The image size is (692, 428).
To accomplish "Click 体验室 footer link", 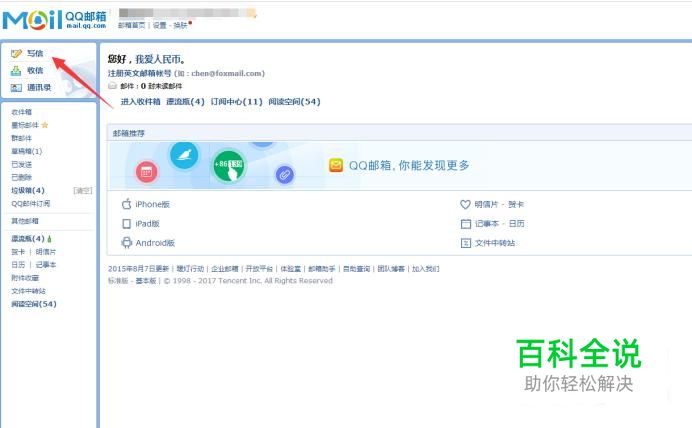I will tap(290, 269).
